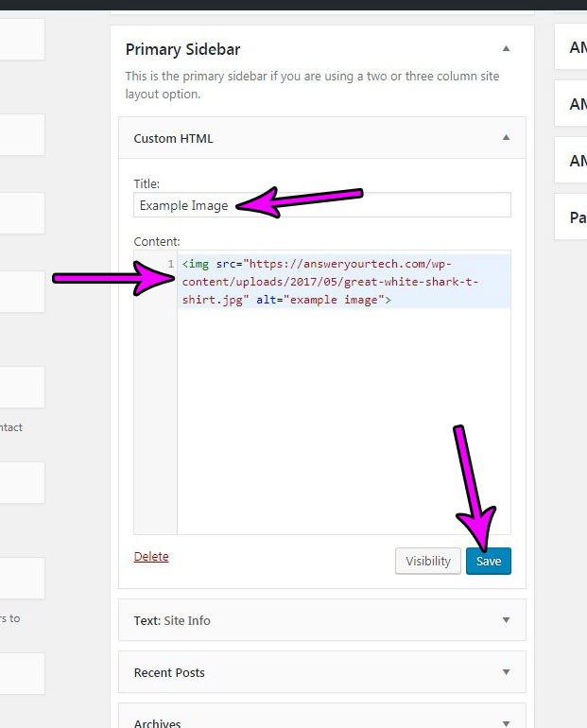Open the widget Visibility settings button
This screenshot has width=587, height=728.
428,561
